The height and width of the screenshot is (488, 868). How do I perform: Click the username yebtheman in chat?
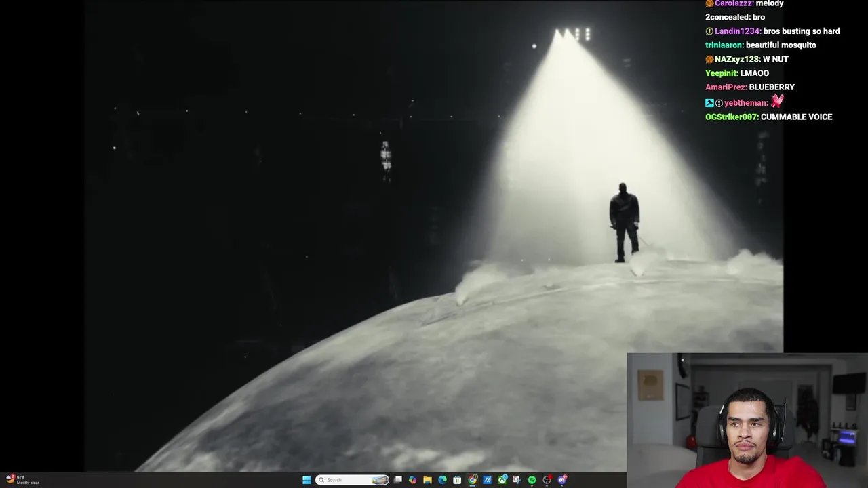(745, 103)
